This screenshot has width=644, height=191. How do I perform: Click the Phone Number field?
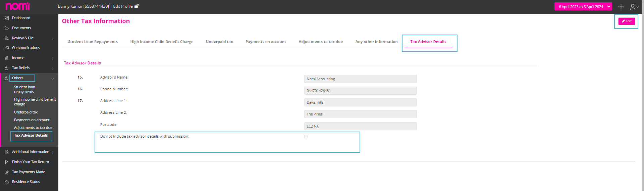coord(360,91)
